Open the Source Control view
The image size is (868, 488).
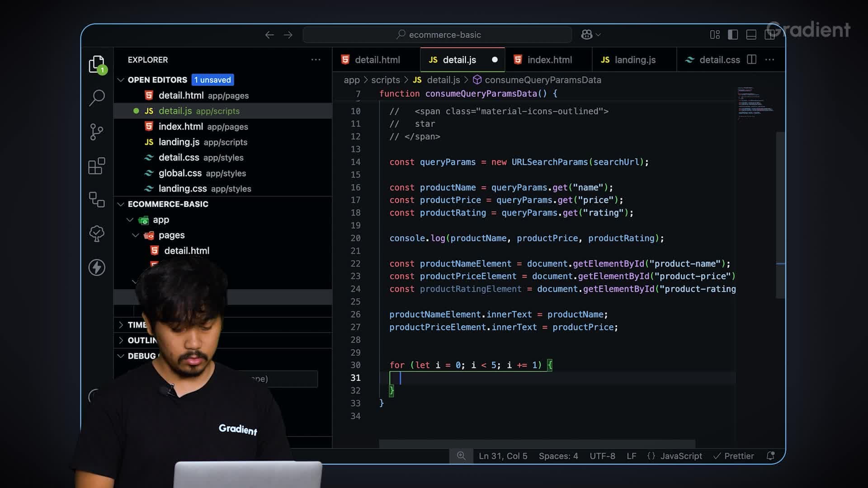point(97,132)
